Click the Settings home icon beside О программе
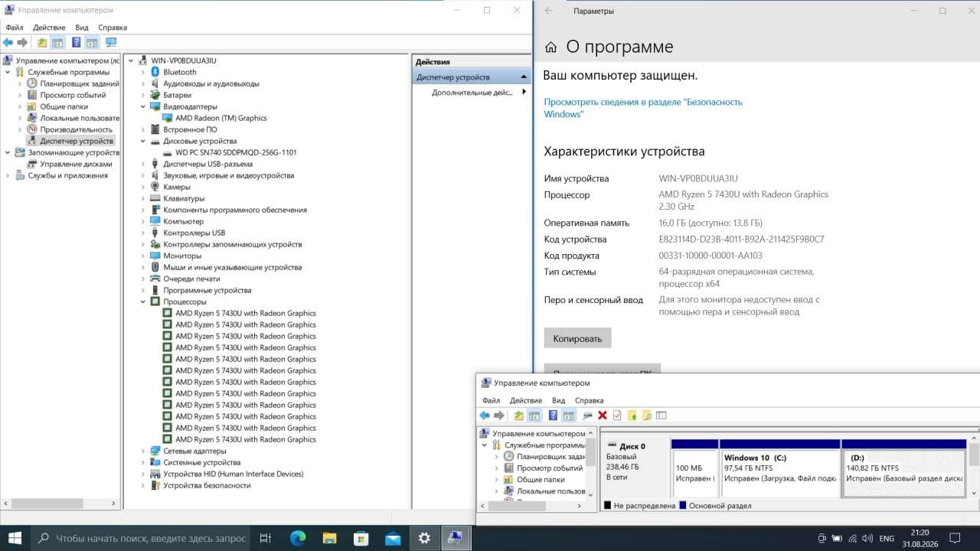Viewport: 980px width, 551px height. coord(550,47)
